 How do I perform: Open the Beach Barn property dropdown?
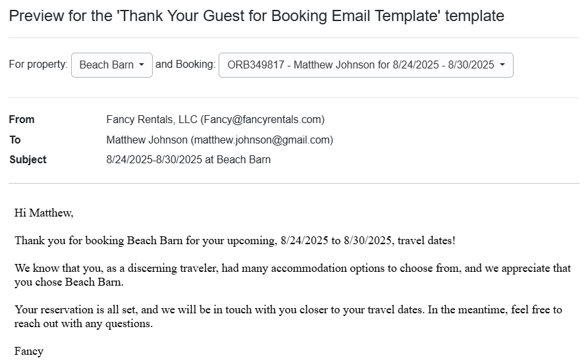tap(111, 65)
